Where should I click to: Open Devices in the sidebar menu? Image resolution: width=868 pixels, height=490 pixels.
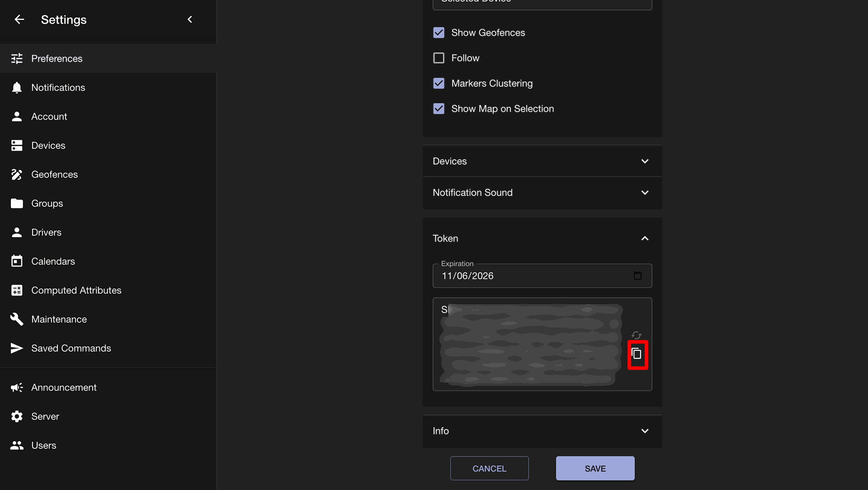108,145
